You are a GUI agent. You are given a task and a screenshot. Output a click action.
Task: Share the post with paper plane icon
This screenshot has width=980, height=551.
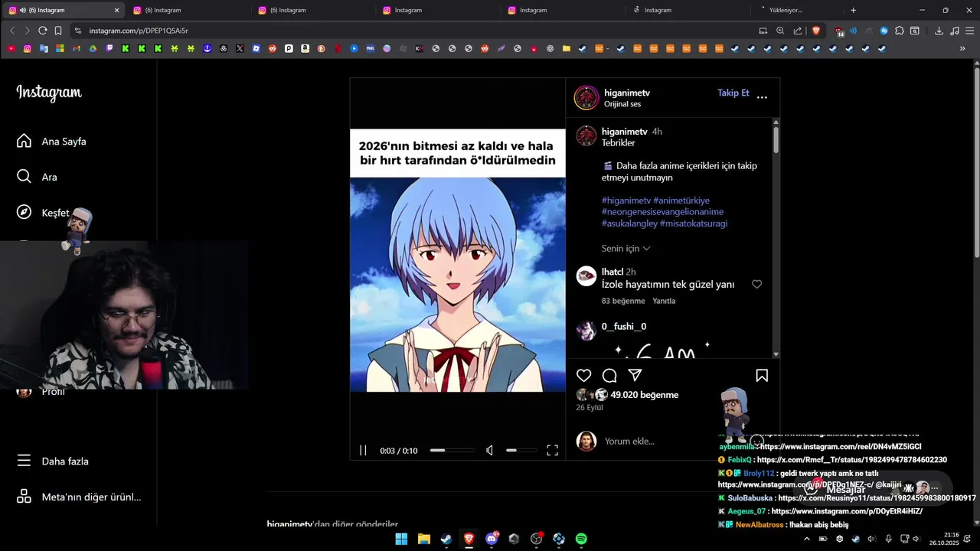pyautogui.click(x=635, y=375)
